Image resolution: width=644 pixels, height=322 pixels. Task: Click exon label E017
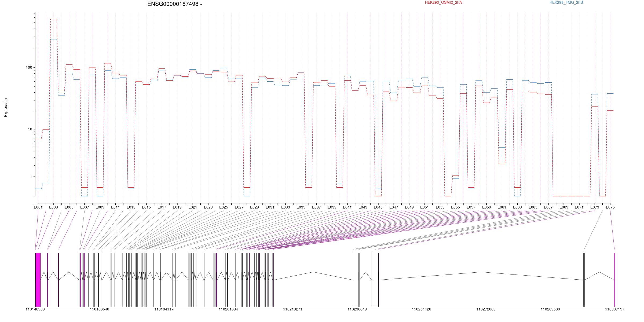click(x=162, y=207)
